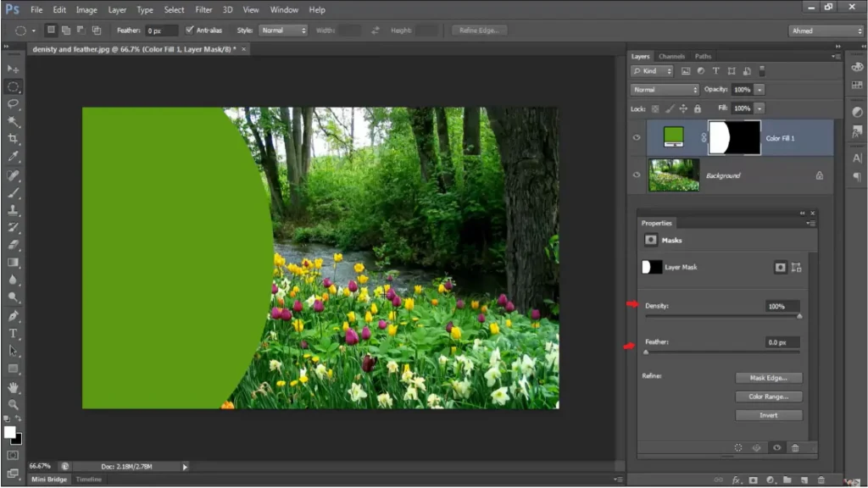The height and width of the screenshot is (488, 868).
Task: Select the Blur tool
Action: (14, 280)
